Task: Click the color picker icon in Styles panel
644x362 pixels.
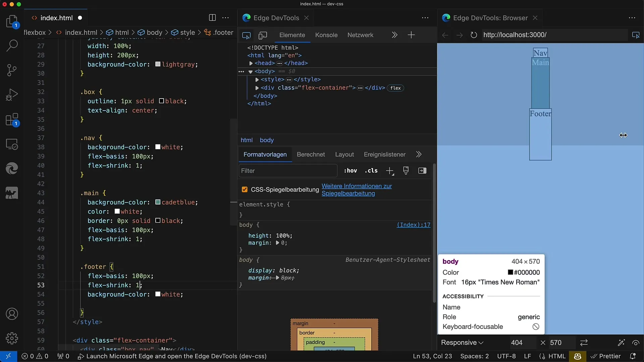Action: click(x=406, y=171)
